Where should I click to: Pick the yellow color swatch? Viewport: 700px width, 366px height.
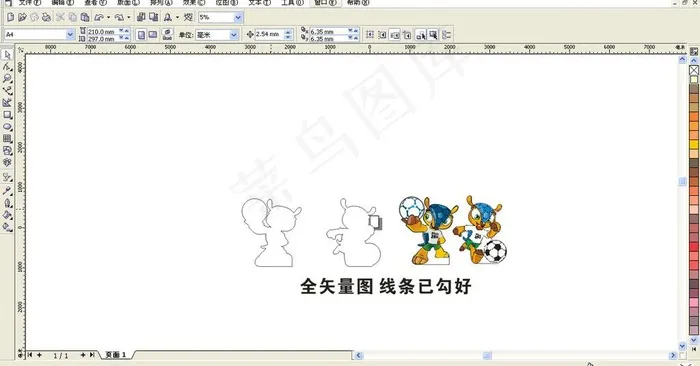tap(694, 145)
